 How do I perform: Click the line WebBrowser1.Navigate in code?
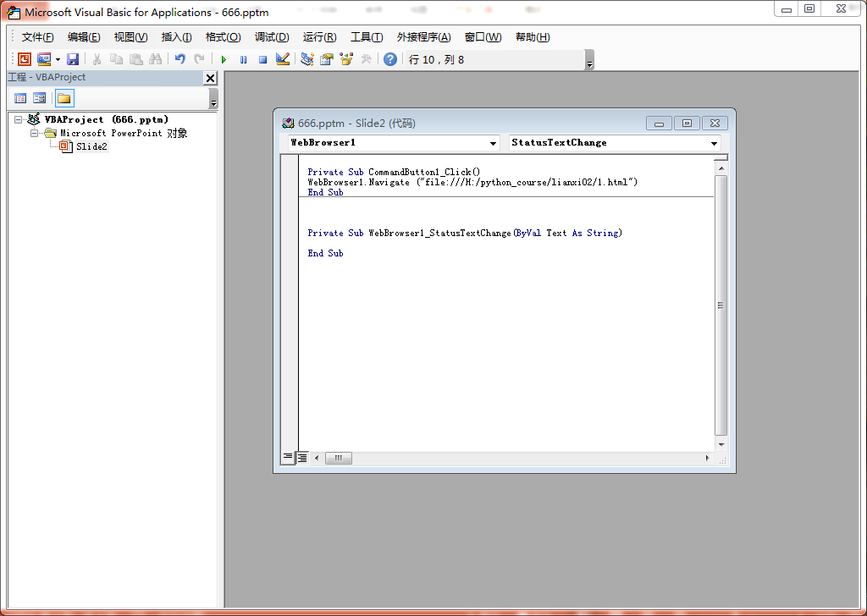tap(472, 182)
